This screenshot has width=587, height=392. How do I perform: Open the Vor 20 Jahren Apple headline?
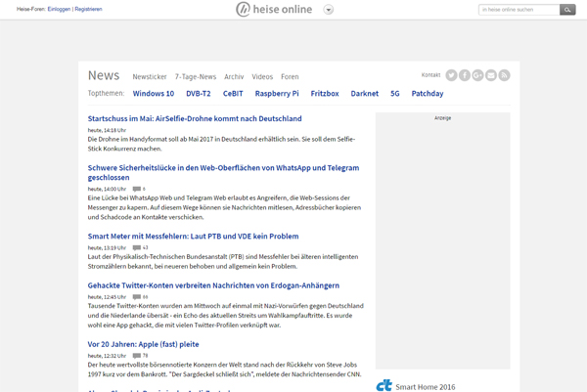pyautogui.click(x=144, y=344)
